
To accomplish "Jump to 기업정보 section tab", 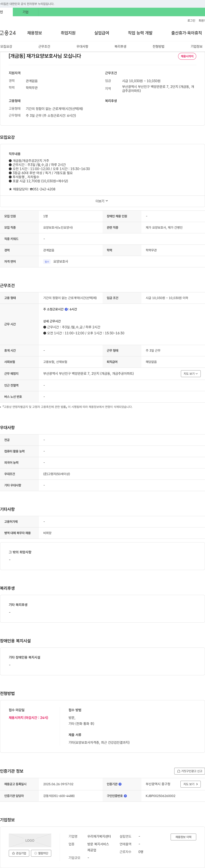I will coord(197,46).
